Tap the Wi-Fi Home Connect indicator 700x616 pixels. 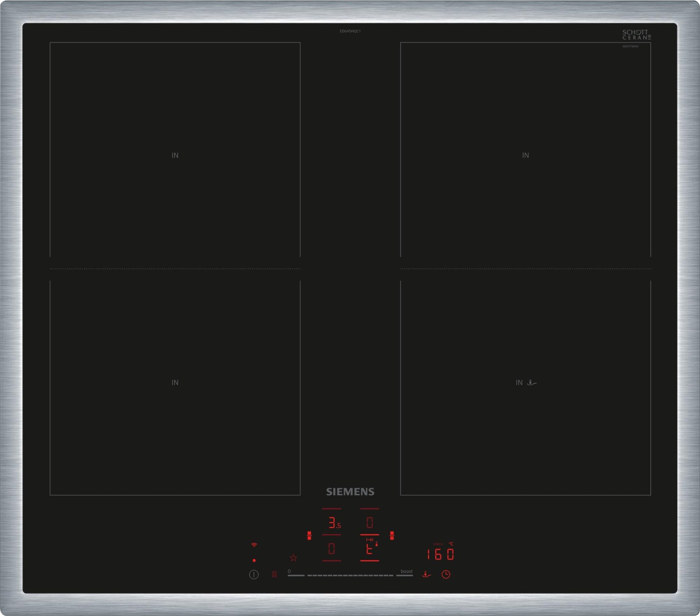254,545
